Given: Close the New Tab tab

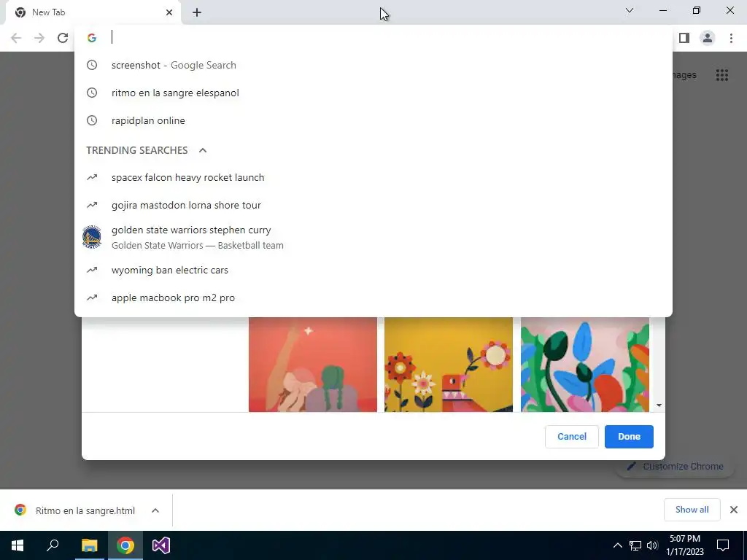Looking at the screenshot, I should pos(169,12).
